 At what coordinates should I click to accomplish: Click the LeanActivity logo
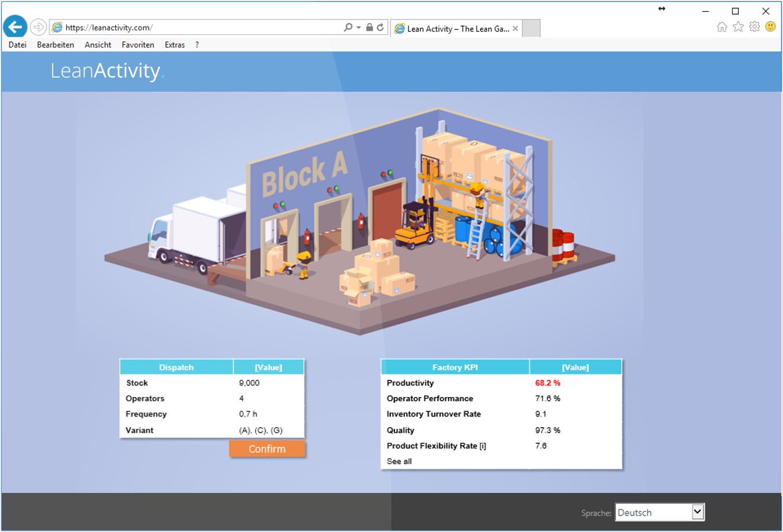(x=107, y=71)
